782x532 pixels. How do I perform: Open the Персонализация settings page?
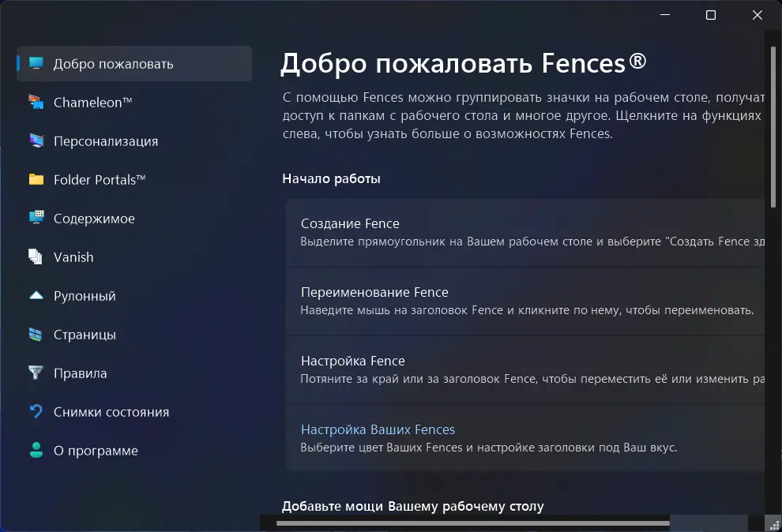pos(134,141)
